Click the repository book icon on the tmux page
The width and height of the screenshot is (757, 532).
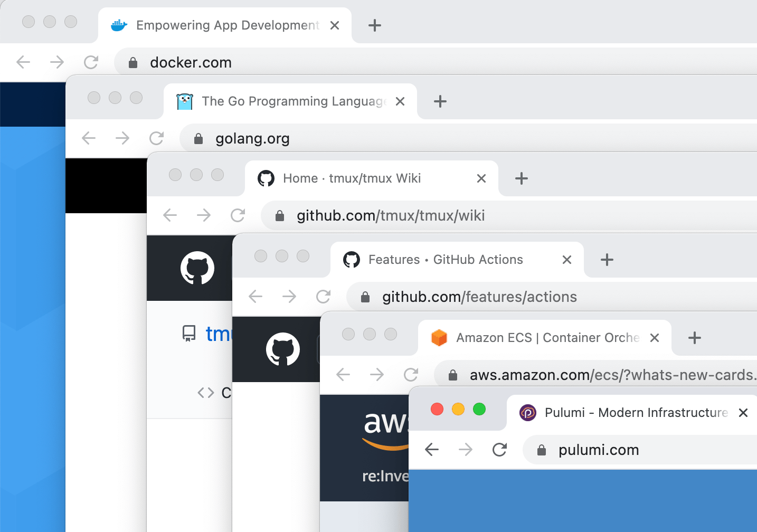click(189, 334)
